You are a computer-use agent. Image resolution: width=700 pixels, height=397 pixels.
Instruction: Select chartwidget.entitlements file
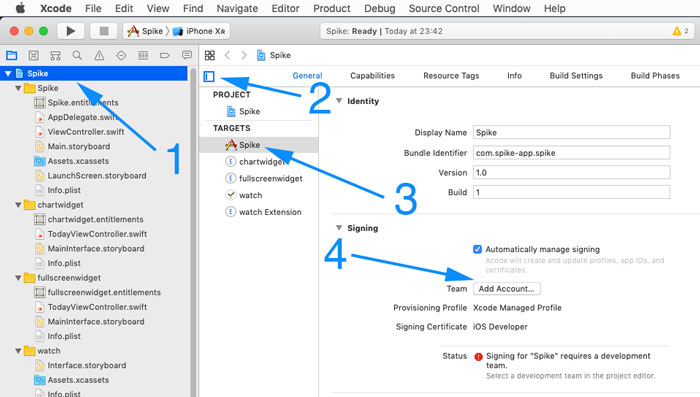tap(89, 219)
